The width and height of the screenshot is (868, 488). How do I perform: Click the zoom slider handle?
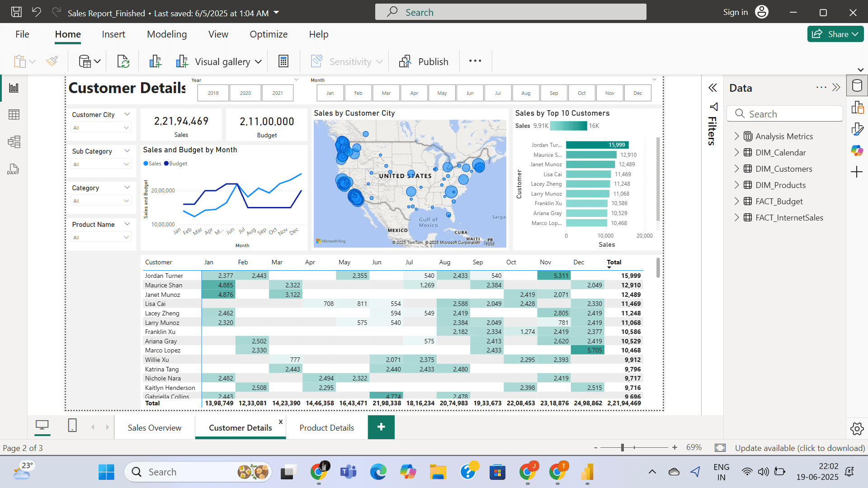point(623,447)
